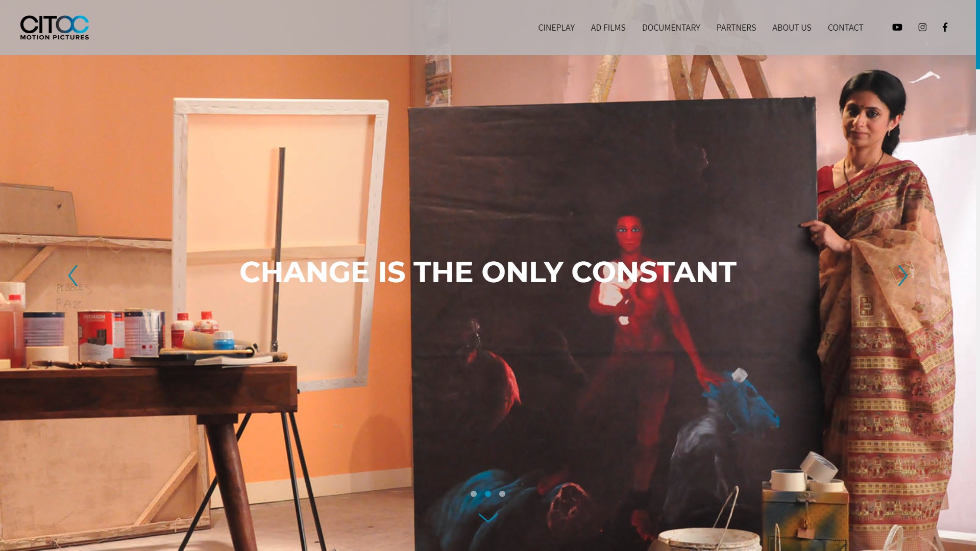Open the Partners page
980x551 pixels.
pos(736,28)
